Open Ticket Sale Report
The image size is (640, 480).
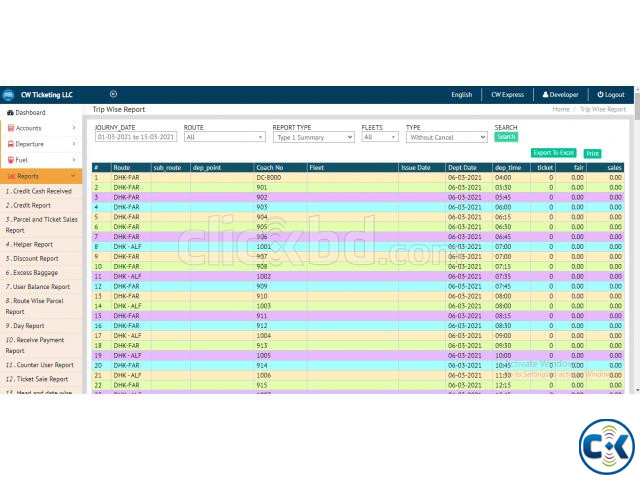click(37, 379)
